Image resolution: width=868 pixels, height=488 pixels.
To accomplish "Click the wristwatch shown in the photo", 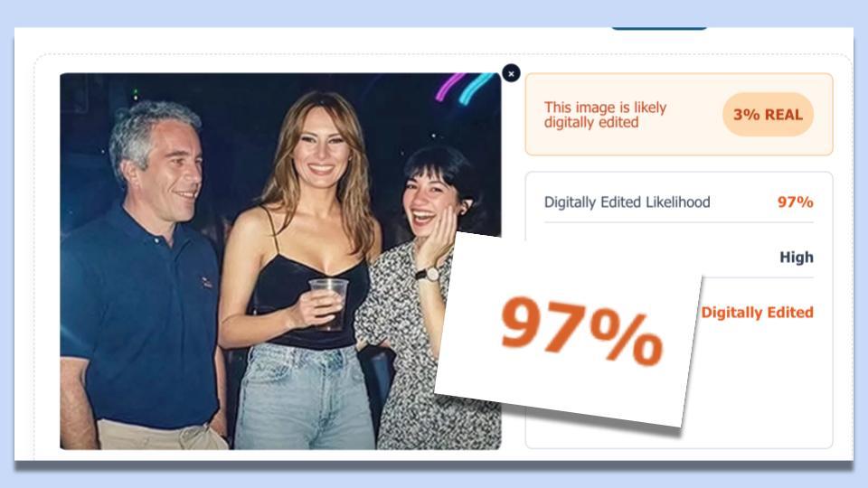I will tap(428, 274).
